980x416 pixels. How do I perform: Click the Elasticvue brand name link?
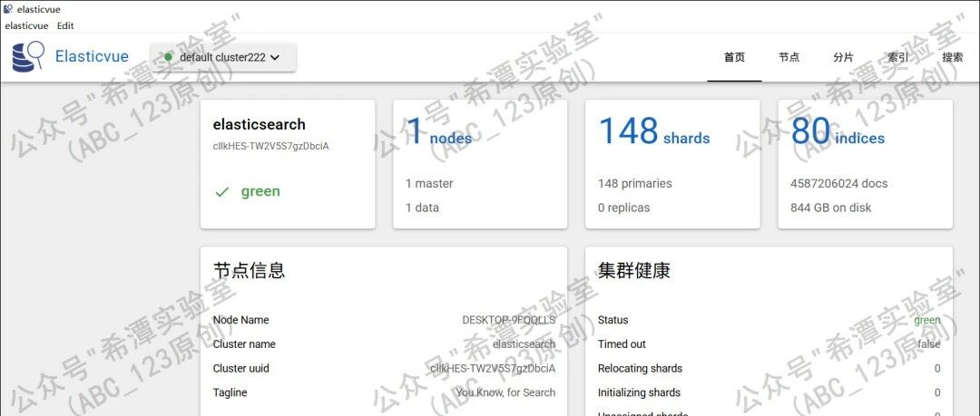(x=92, y=56)
